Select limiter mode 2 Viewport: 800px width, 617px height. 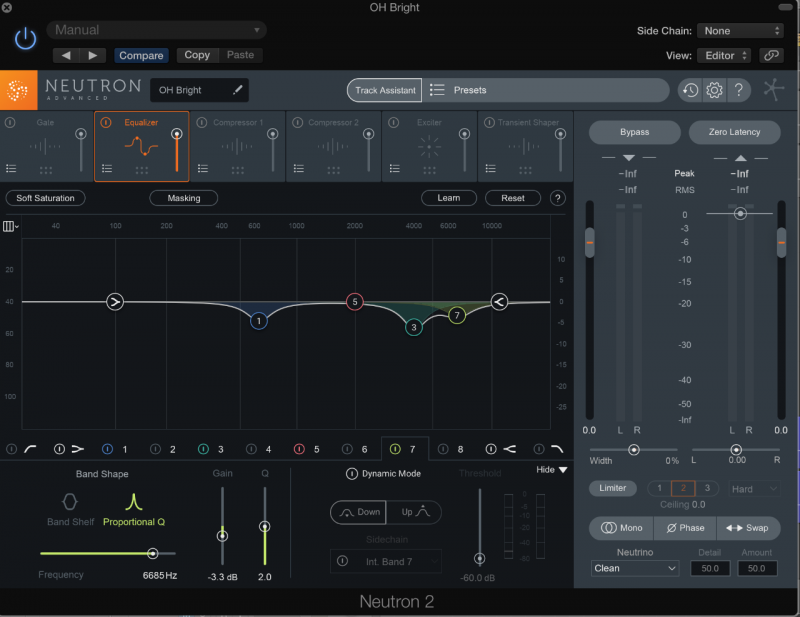point(683,488)
